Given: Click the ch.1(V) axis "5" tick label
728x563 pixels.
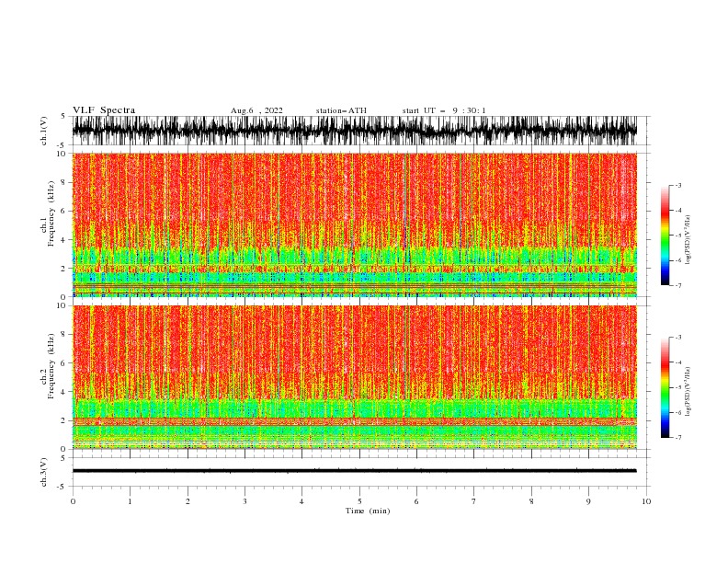Looking at the screenshot, I should click(63, 117).
